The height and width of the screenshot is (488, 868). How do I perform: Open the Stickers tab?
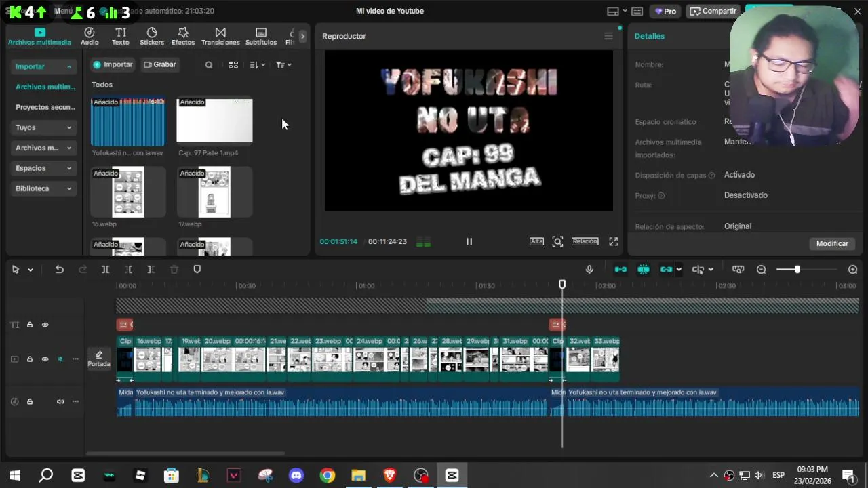coord(152,37)
